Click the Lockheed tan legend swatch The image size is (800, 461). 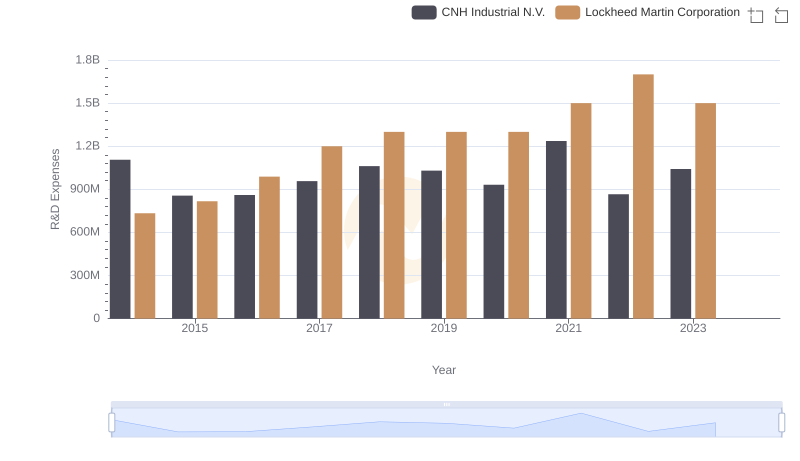tap(568, 12)
